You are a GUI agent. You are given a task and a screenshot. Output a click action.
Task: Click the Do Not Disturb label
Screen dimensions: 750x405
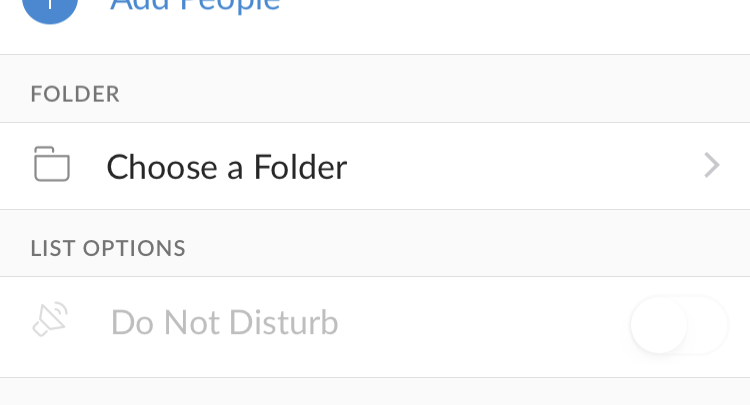(224, 323)
